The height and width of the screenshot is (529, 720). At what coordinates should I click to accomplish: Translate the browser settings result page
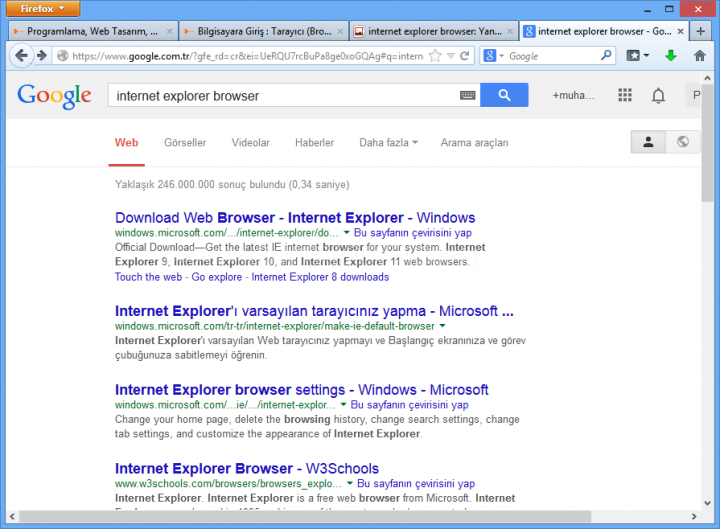[410, 405]
